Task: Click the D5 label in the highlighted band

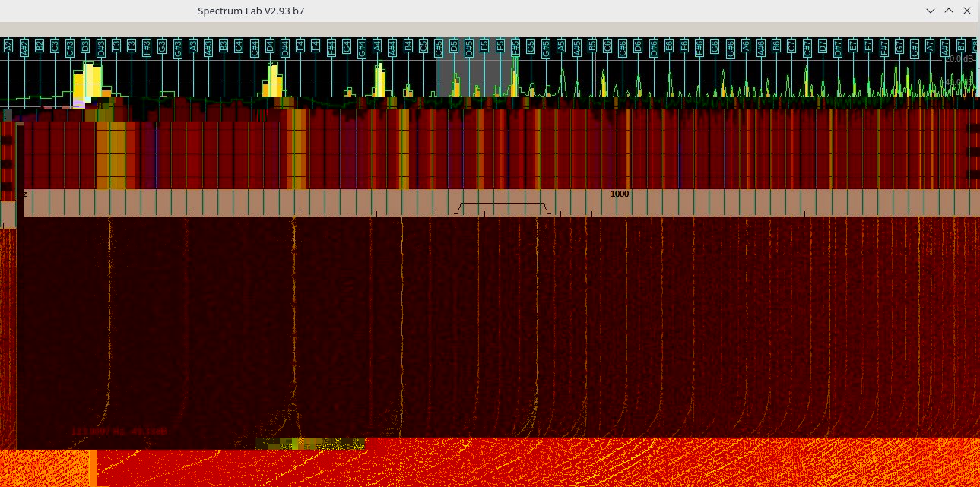Action: (454, 46)
